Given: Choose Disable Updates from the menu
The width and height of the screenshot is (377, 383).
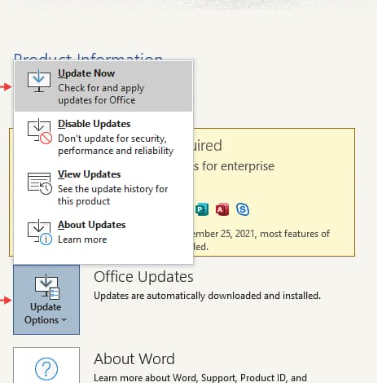Looking at the screenshot, I should pyautogui.click(x=103, y=137).
